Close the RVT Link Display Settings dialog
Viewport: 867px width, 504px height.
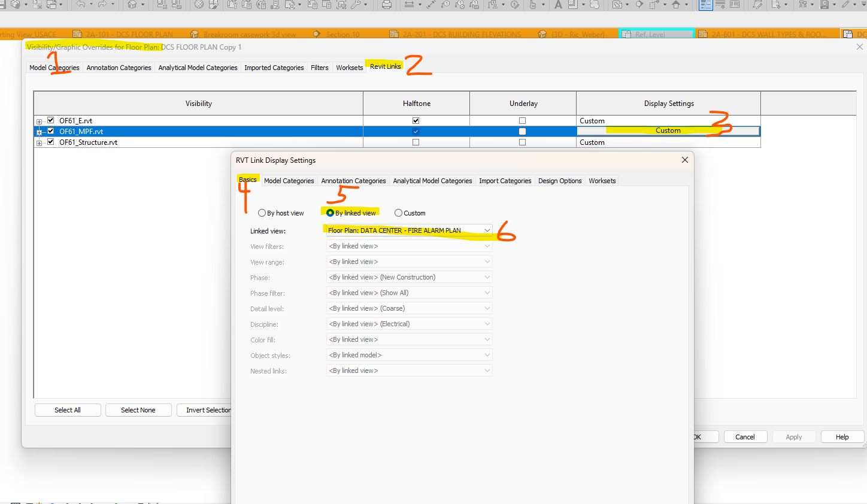685,160
